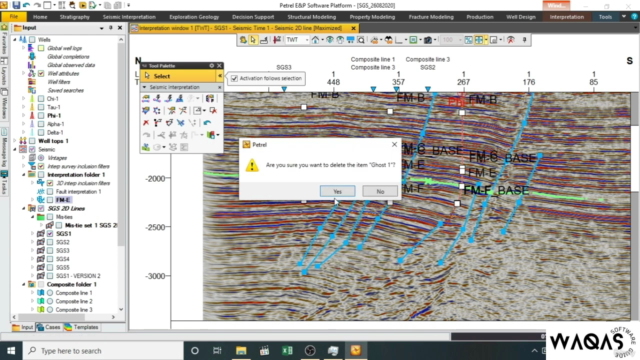Click the pin icon at toolbar end
640x360 pixels.
(x=524, y=40)
